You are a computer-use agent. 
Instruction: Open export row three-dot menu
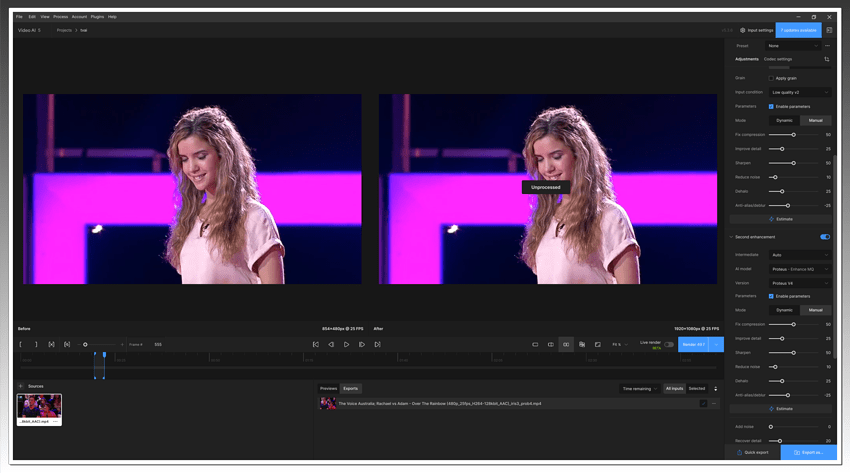click(x=714, y=404)
